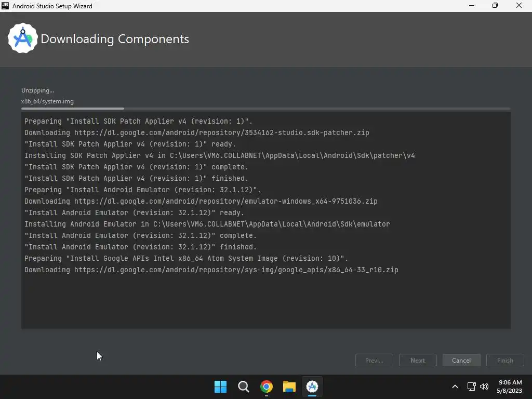Click the sdk-patcher.zip download line
532x399 pixels.
[197, 132]
